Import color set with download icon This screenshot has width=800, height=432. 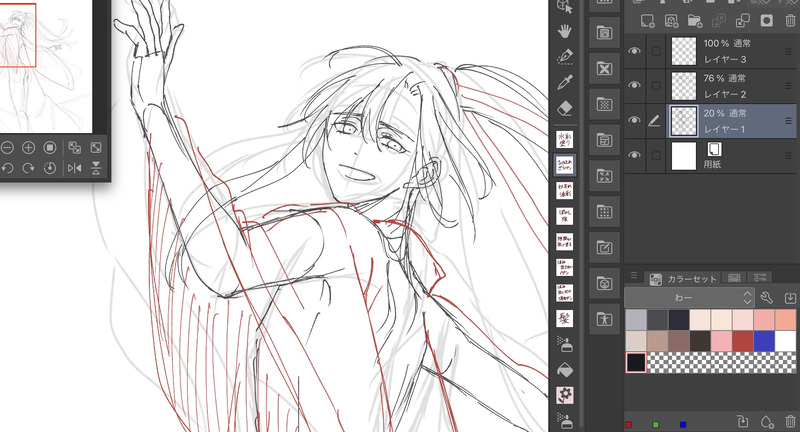pyautogui.click(x=790, y=297)
